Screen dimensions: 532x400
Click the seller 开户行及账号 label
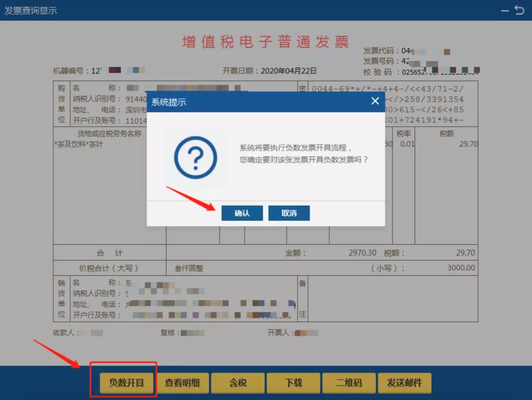97,315
